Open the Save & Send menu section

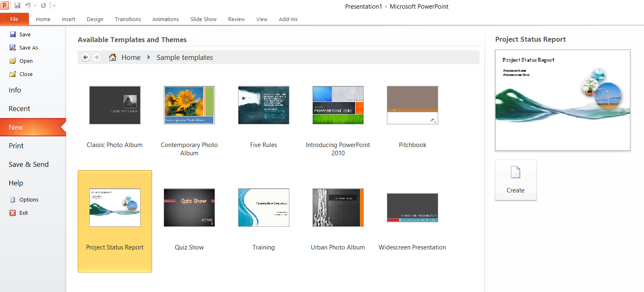(x=29, y=164)
